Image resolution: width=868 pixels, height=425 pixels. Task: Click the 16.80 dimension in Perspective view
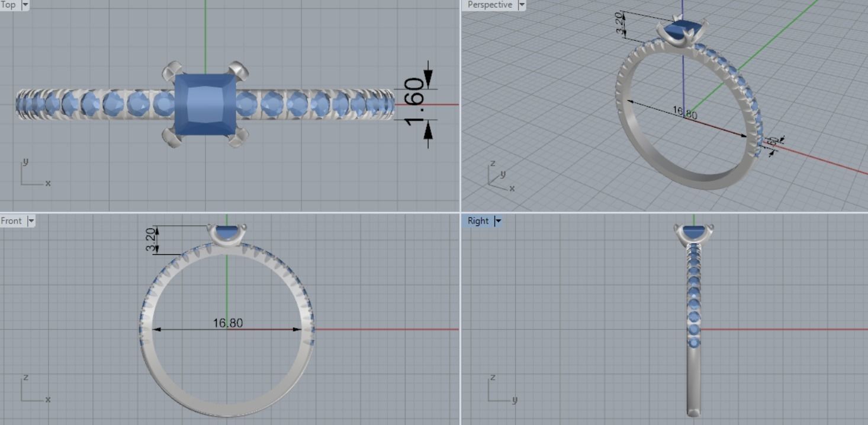pos(685,112)
